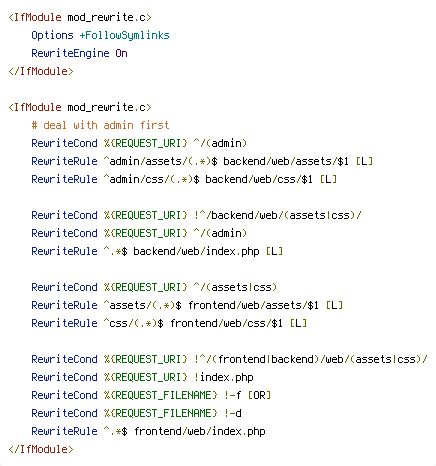Viewport: 436px width, 466px height.
Task: Click the admin/assets RewriteRule pattern
Action: click(x=160, y=161)
